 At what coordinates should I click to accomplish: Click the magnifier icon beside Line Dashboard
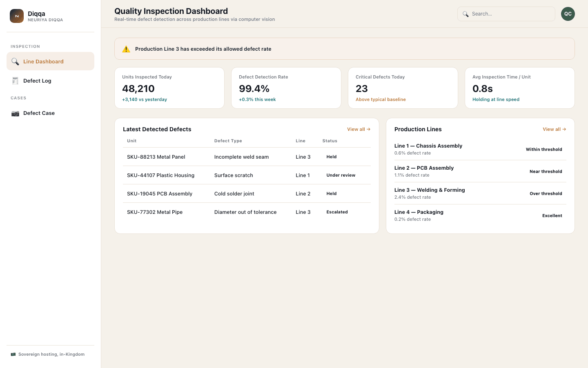[x=15, y=61]
